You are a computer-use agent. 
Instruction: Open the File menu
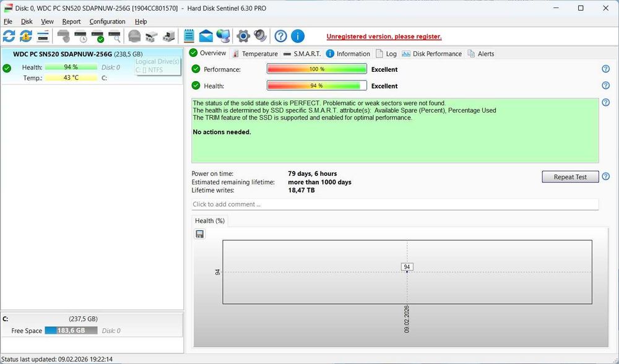click(8, 21)
